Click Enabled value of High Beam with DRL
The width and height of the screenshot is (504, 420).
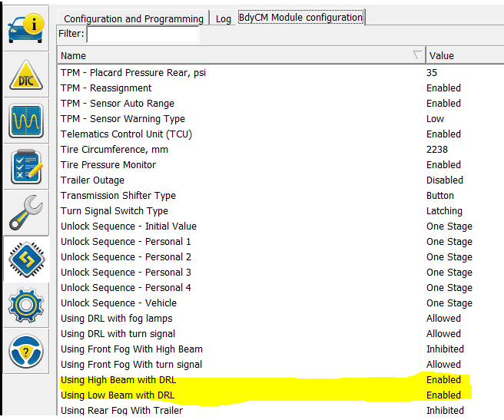[x=443, y=380]
